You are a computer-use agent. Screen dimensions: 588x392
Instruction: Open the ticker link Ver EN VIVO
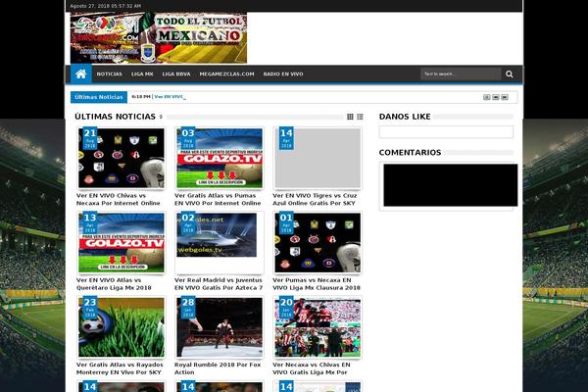[x=169, y=97]
